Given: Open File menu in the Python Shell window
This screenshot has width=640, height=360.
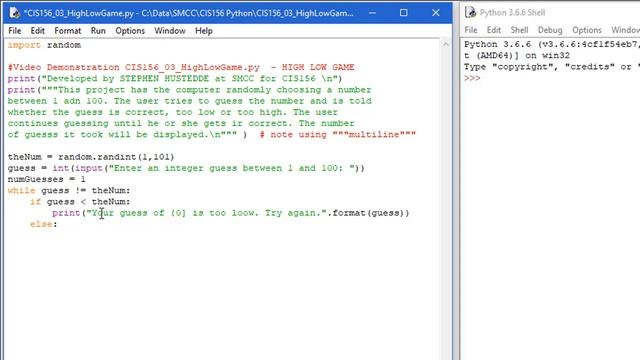Looking at the screenshot, I should tap(471, 30).
